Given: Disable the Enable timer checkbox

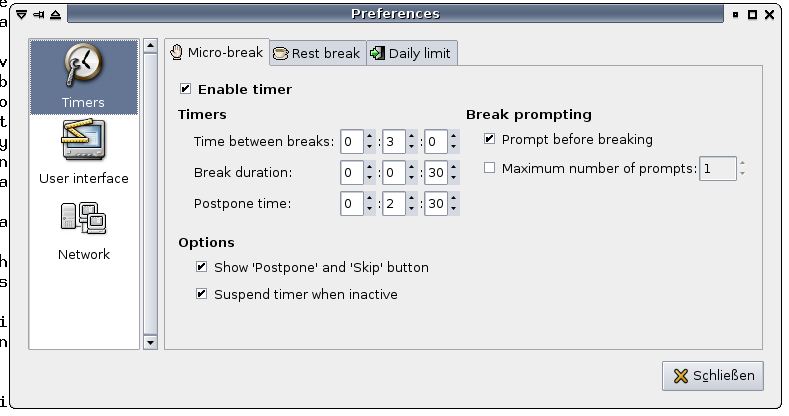Looking at the screenshot, I should click(x=185, y=89).
